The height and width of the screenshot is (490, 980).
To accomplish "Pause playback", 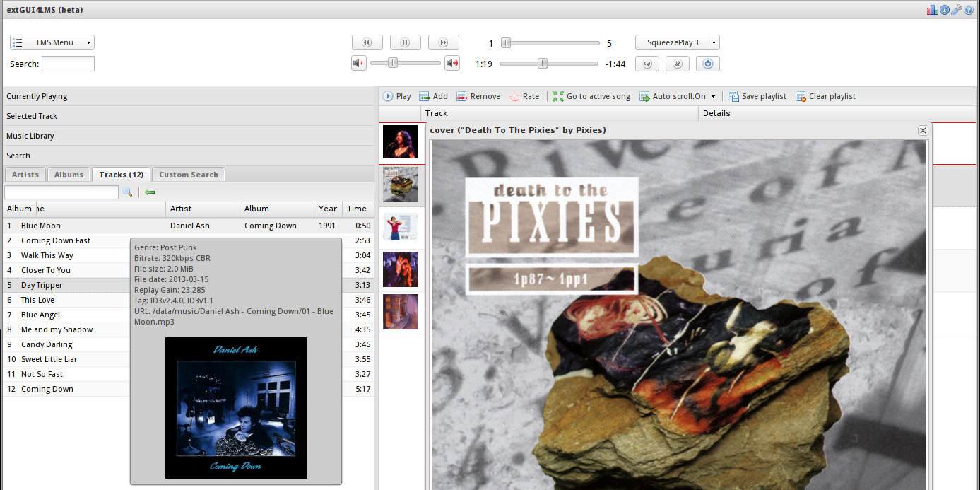I will [405, 42].
